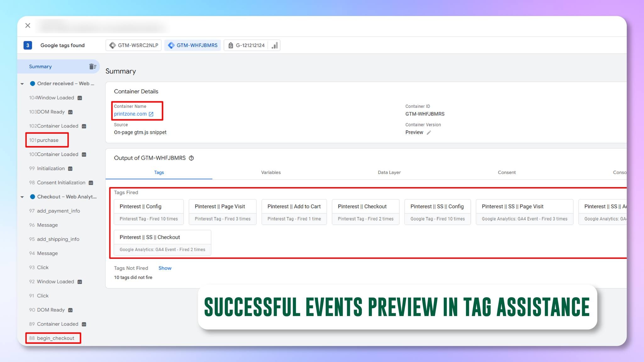Edit container version with the pencil icon
Screen dimensions: 644x362
coord(429,133)
